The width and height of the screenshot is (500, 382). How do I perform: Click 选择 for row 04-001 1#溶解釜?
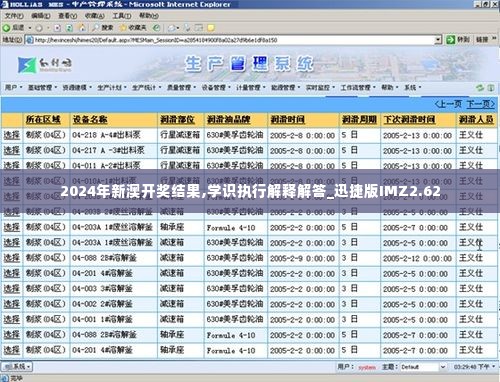(12, 319)
